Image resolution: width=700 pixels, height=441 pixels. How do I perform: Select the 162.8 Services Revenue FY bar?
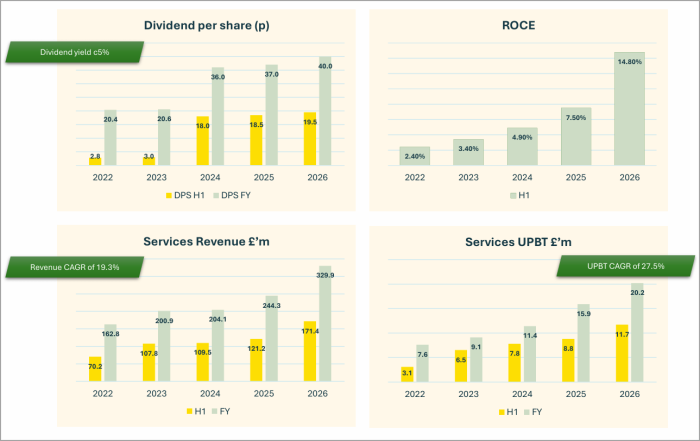[x=110, y=353]
